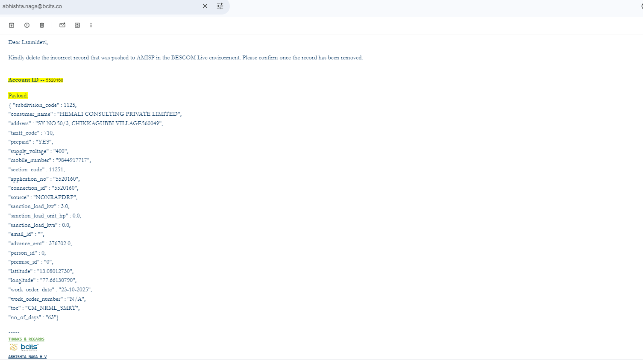Viewport: 643px width, 364px height.
Task: Delete this email with the trash icon
Action: tap(42, 25)
